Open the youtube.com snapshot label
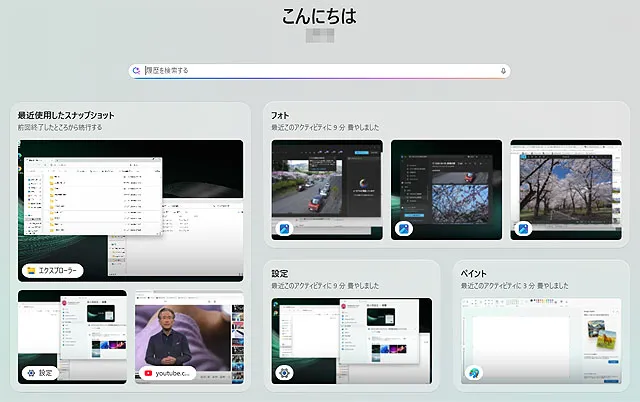Viewport: 640px width, 402px height. [x=167, y=373]
